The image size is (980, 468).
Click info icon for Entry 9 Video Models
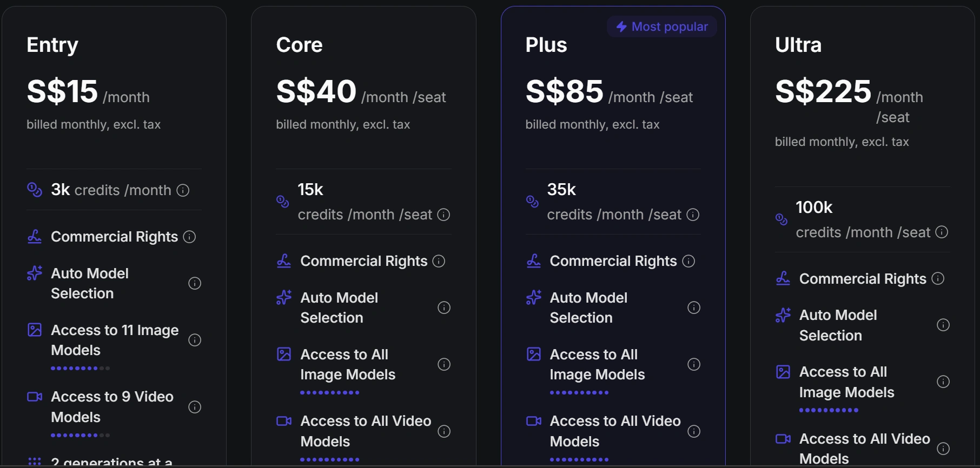195,407
